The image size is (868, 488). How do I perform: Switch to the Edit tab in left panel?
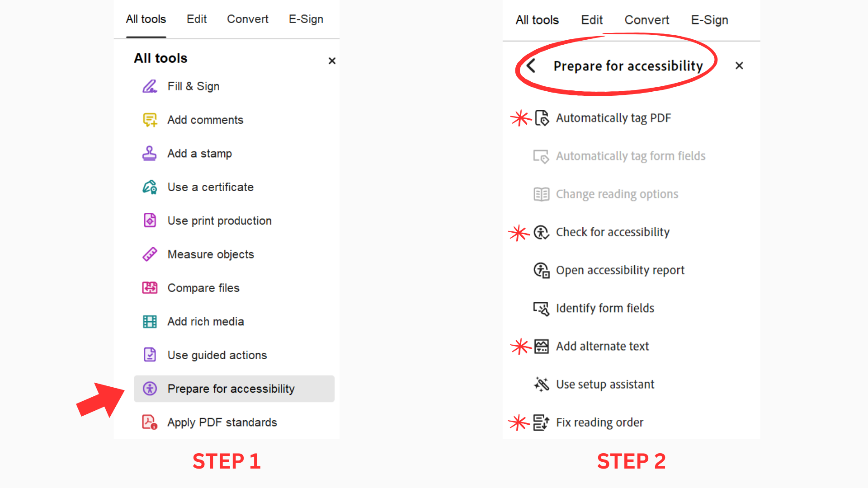click(x=197, y=19)
